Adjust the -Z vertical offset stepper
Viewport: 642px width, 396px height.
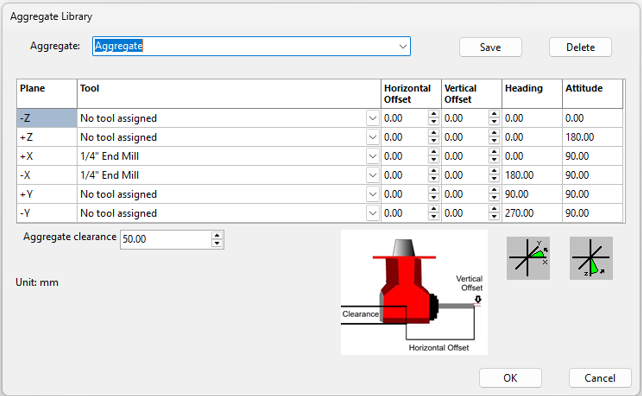pos(494,118)
